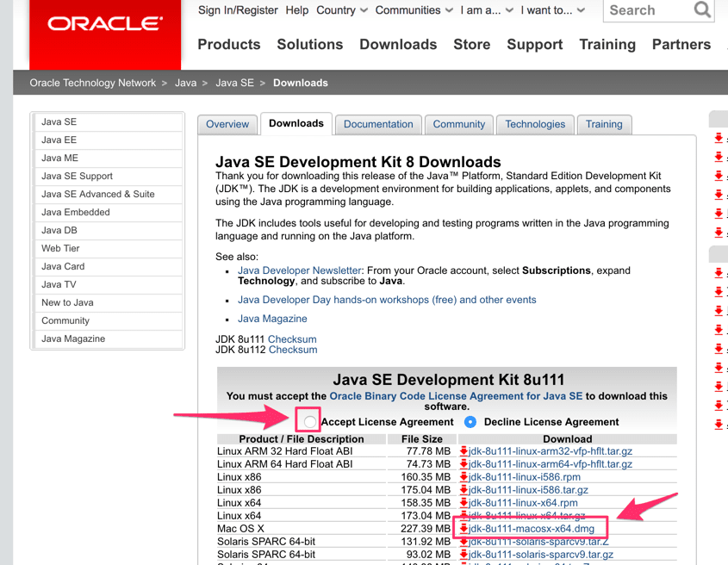The width and height of the screenshot is (728, 565).
Task: Open the Documentation tab
Action: pos(378,124)
